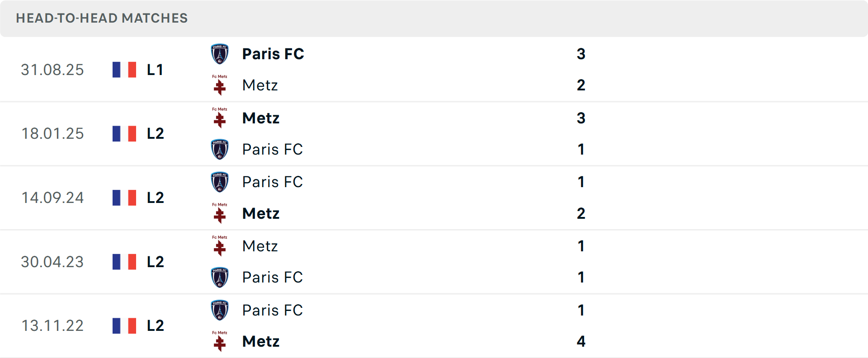Select the Paris FC badge on the 13.11.22 match
Image resolution: width=868 pixels, height=358 pixels.
[220, 310]
